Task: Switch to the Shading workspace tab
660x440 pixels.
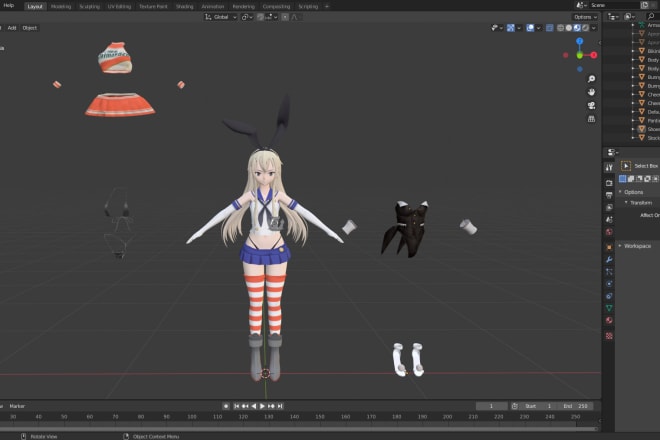Action: coord(184,6)
